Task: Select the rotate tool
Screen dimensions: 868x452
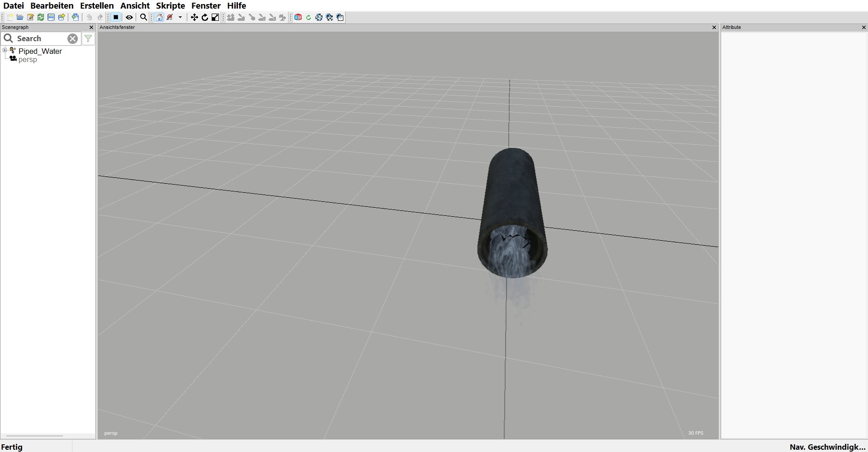Action: coord(205,17)
